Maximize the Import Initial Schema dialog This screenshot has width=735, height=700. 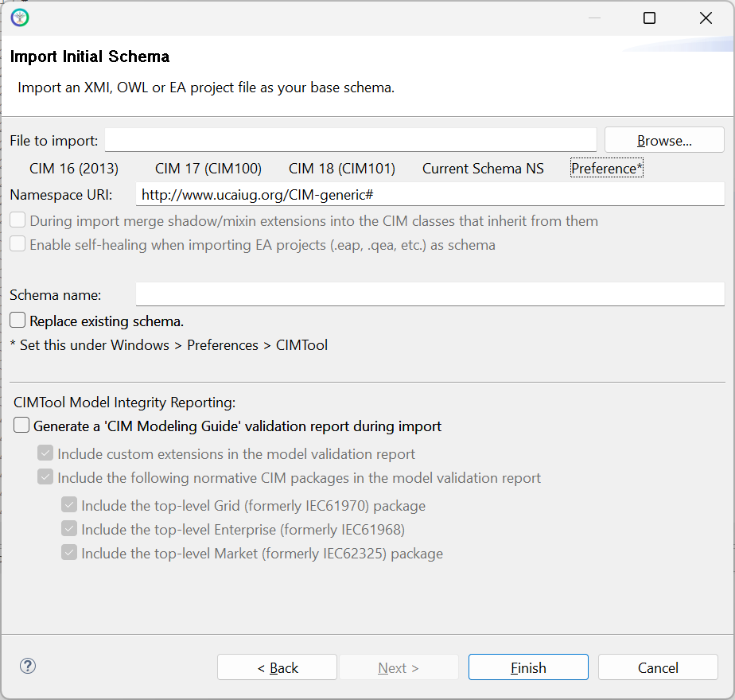pyautogui.click(x=649, y=17)
